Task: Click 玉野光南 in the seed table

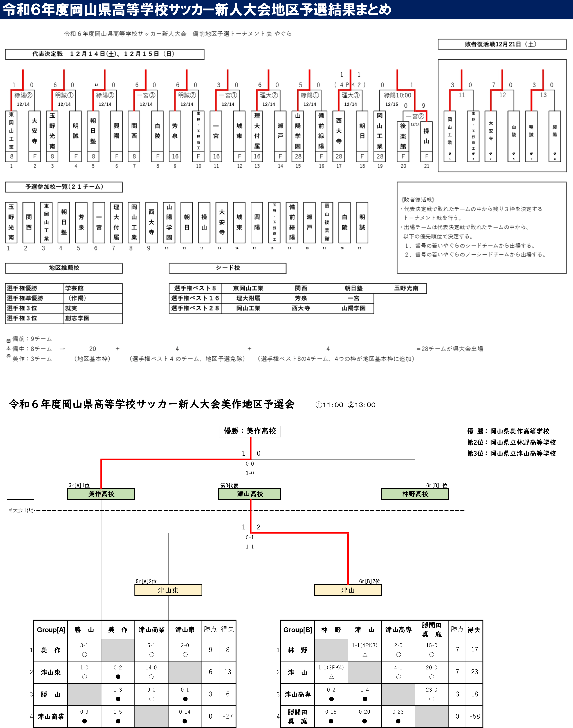Action: pyautogui.click(x=406, y=288)
